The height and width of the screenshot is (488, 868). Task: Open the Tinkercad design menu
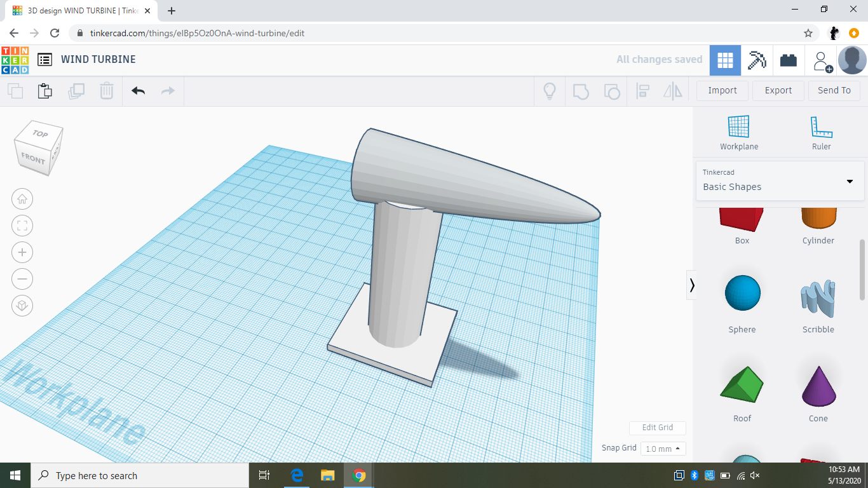(44, 59)
